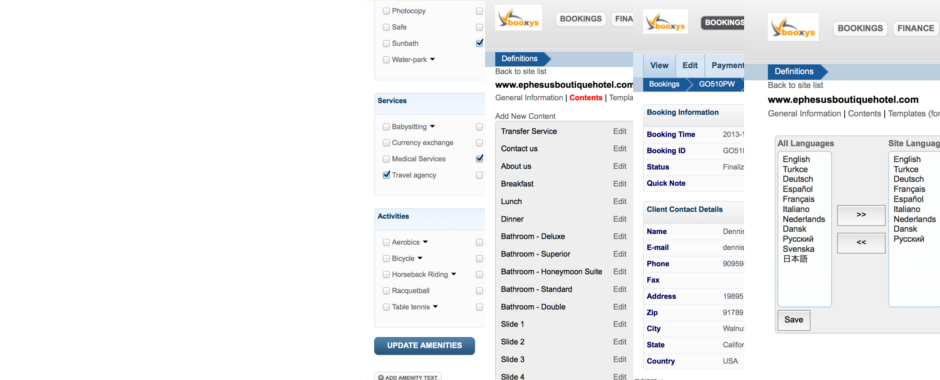Select Deutsch in the Site Languages list
940x380 pixels.
click(x=908, y=179)
